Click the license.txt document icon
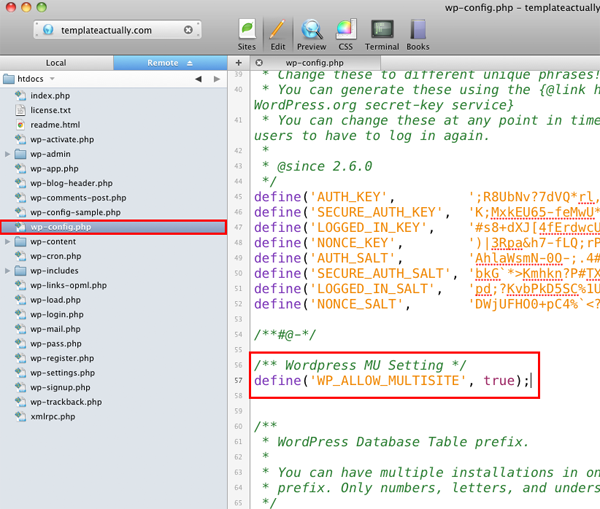600x509 pixels. pos(20,110)
